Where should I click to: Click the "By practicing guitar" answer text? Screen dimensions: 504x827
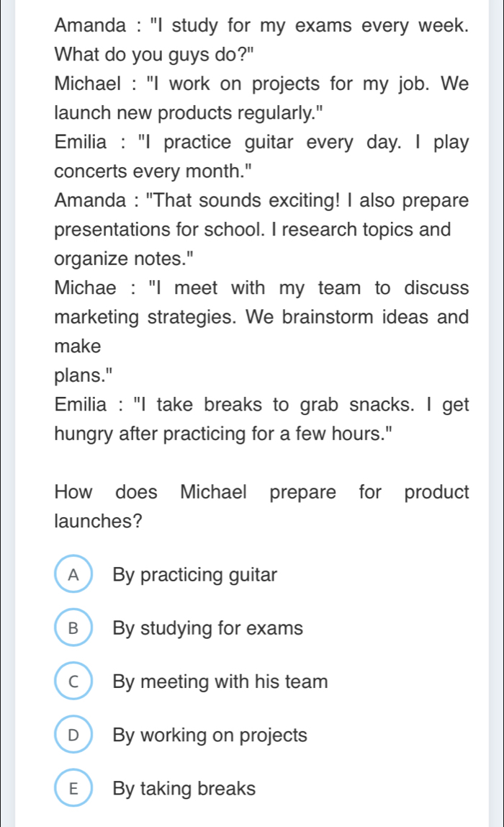[x=195, y=576]
